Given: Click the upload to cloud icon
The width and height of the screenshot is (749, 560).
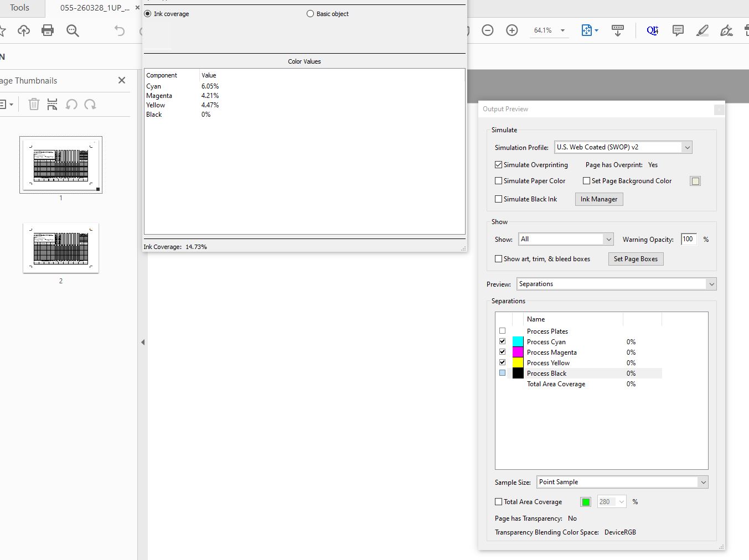Looking at the screenshot, I should [x=24, y=30].
